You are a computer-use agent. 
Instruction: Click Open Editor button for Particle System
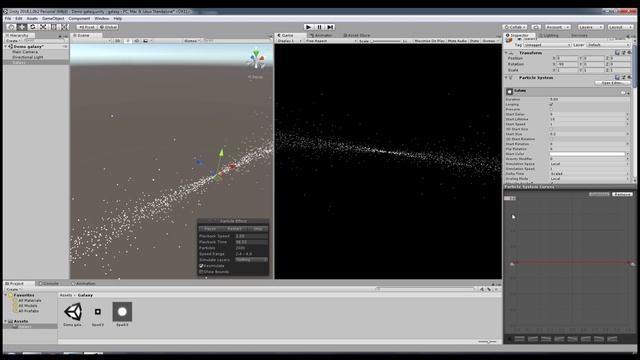[612, 83]
